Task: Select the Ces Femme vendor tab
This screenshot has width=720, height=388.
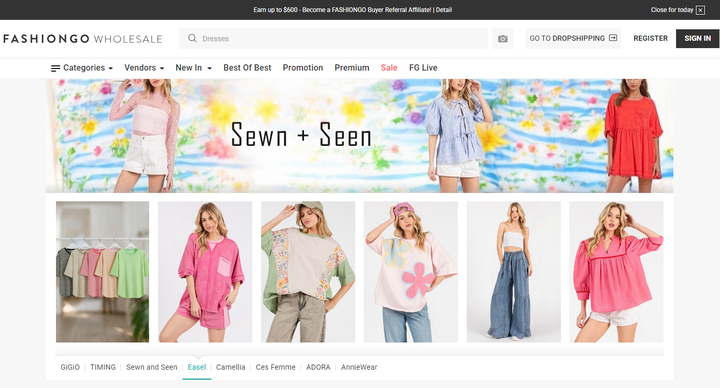Action: 276,367
